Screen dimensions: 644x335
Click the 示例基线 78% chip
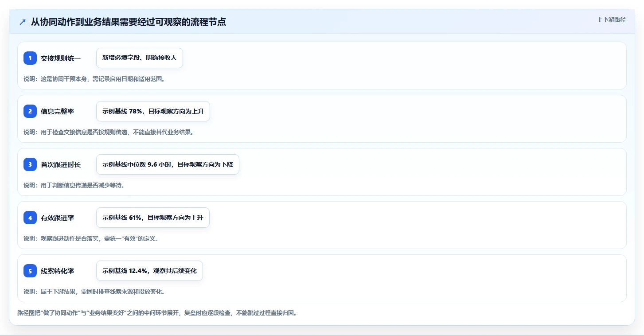click(x=153, y=111)
